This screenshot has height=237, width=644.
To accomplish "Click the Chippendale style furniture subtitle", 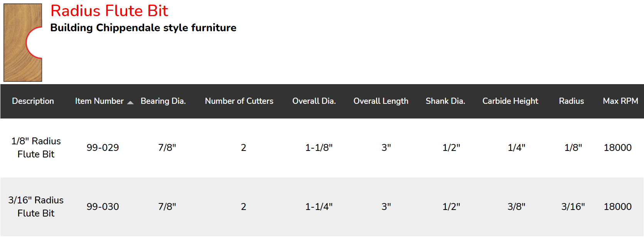I will pyautogui.click(x=143, y=28).
